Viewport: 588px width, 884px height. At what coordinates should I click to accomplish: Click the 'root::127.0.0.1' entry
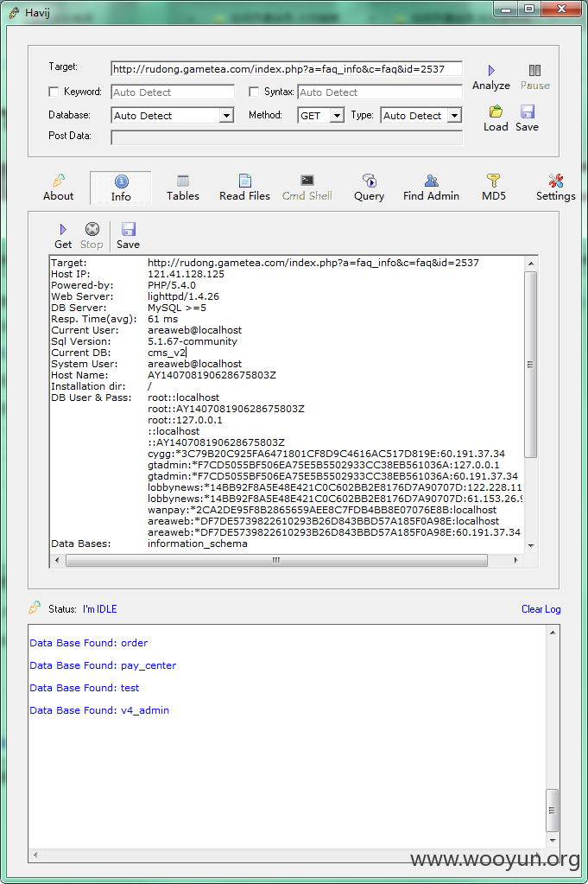pyautogui.click(x=186, y=420)
